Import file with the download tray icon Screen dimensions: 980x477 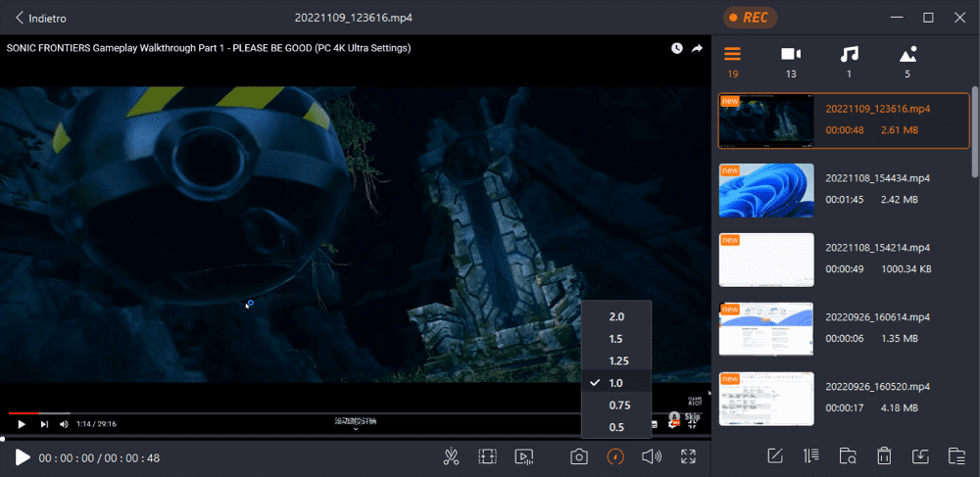pos(920,456)
